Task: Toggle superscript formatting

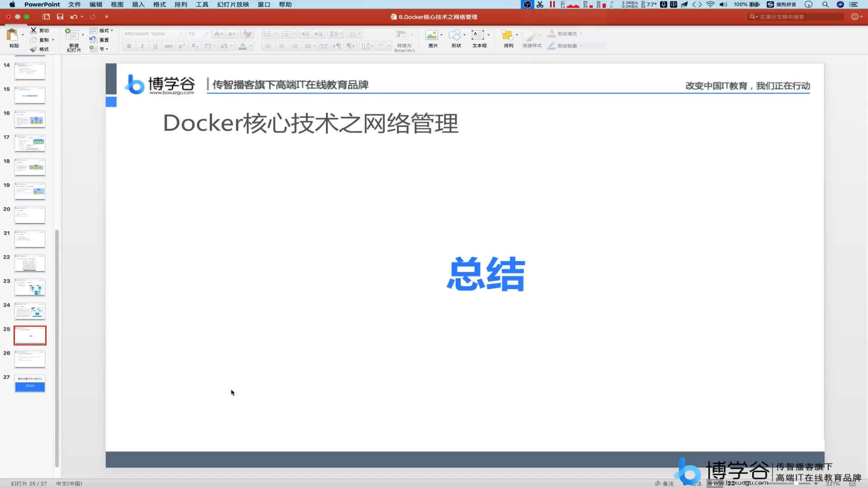Action: pyautogui.click(x=181, y=46)
